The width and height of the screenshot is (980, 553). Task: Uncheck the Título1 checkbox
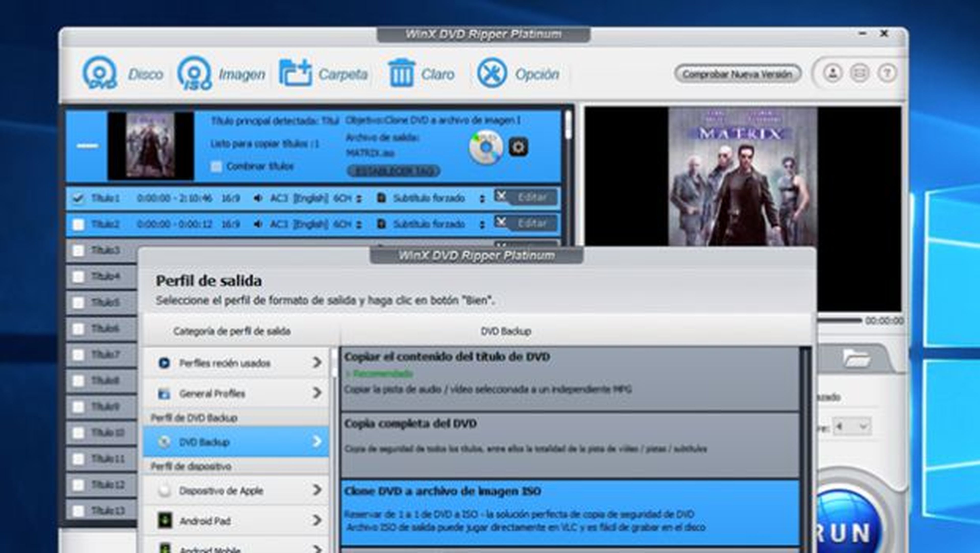click(x=78, y=198)
